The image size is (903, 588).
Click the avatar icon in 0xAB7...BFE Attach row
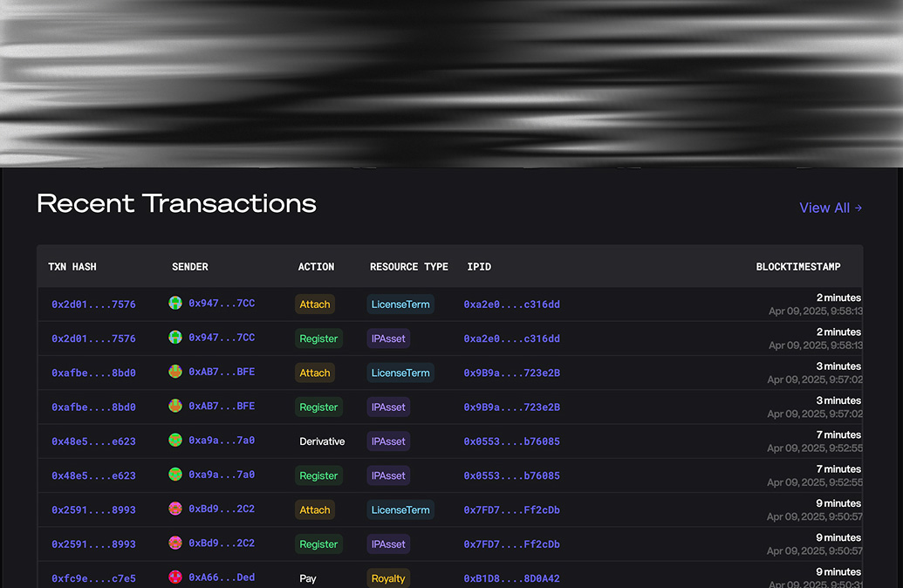(x=175, y=372)
